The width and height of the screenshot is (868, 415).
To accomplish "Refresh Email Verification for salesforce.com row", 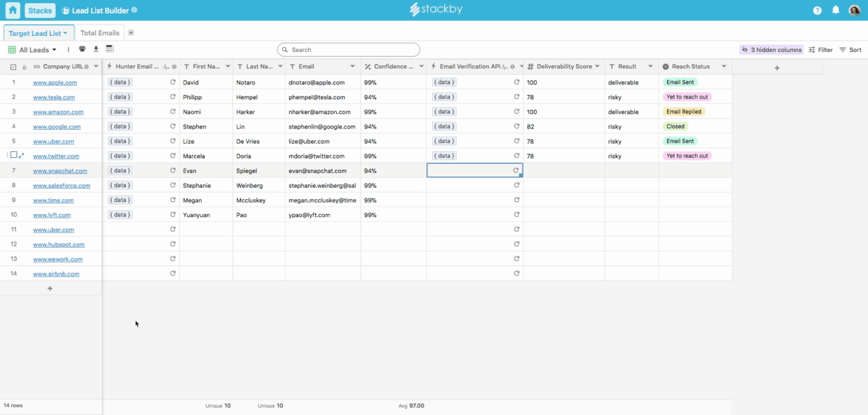I will 517,185.
